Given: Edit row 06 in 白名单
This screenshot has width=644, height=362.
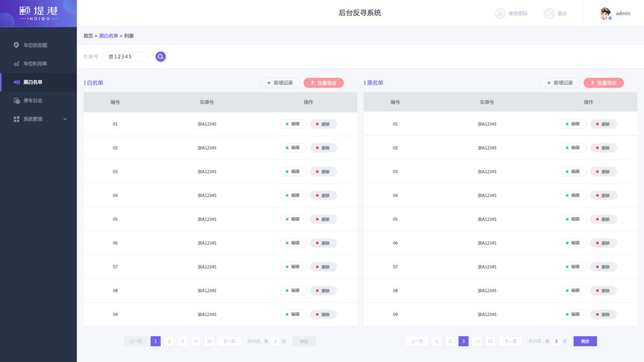Looking at the screenshot, I should 293,243.
